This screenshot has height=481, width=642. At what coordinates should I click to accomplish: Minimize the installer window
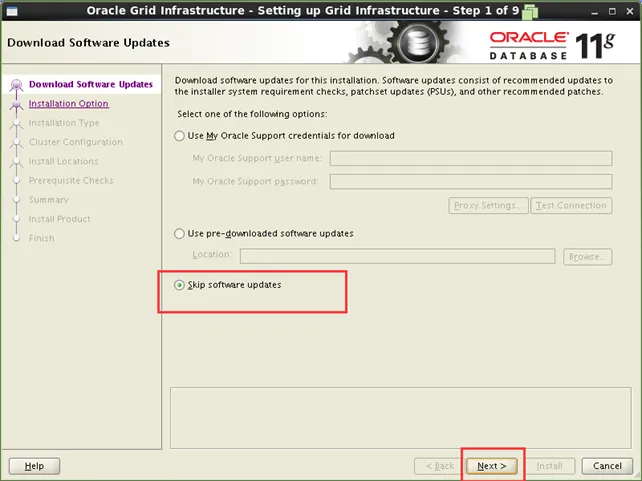[595, 11]
